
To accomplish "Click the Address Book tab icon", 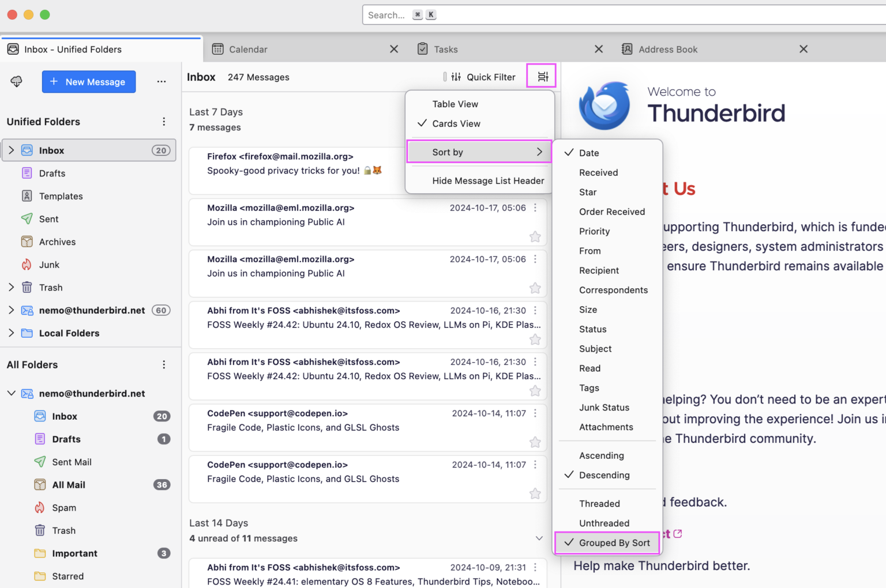I will point(627,49).
